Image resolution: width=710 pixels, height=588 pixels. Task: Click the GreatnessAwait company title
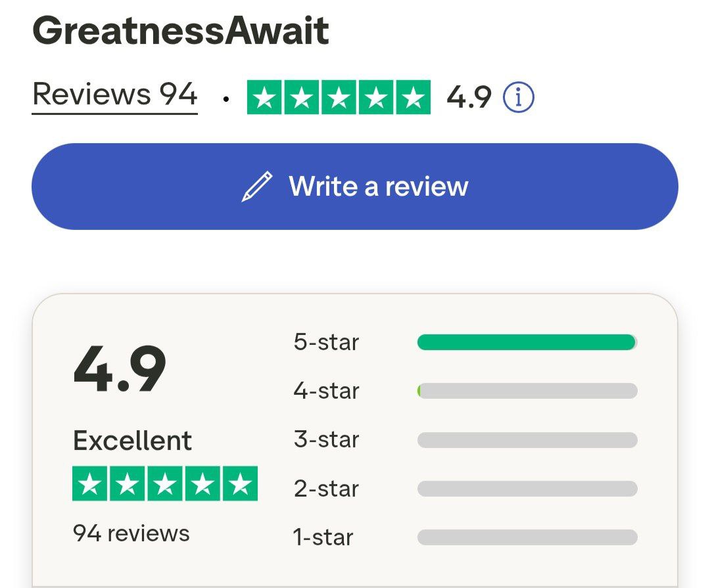181,30
